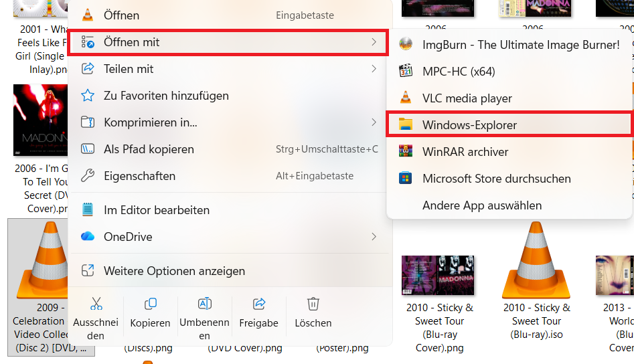Click Weitere Optionen anzeigen

pyautogui.click(x=229, y=271)
